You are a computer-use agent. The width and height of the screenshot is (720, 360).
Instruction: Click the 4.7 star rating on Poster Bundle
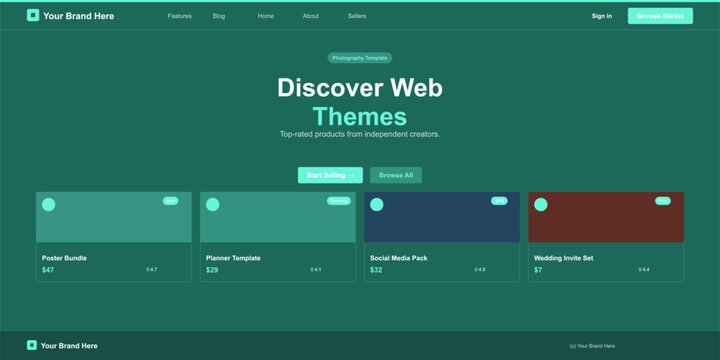(152, 270)
